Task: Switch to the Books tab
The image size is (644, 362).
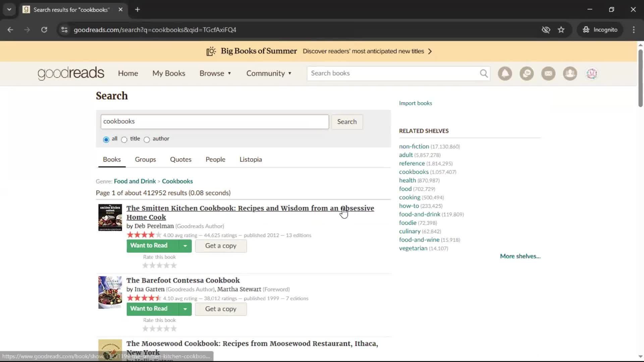Action: pyautogui.click(x=112, y=160)
